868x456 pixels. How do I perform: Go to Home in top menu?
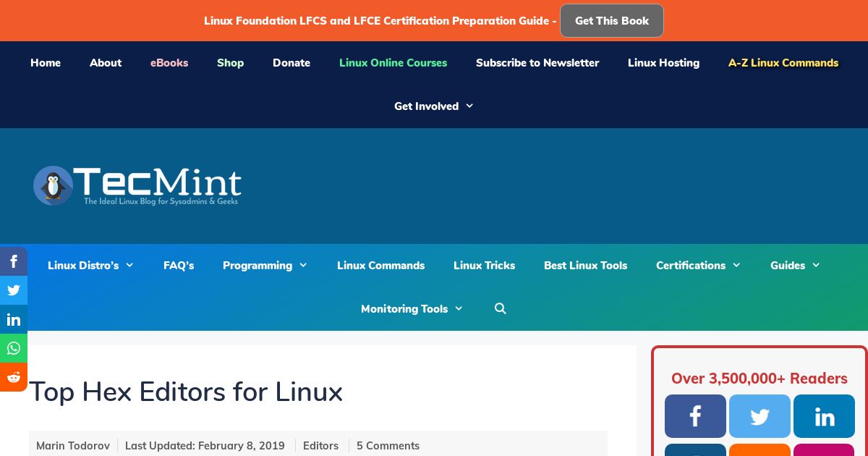pos(46,63)
